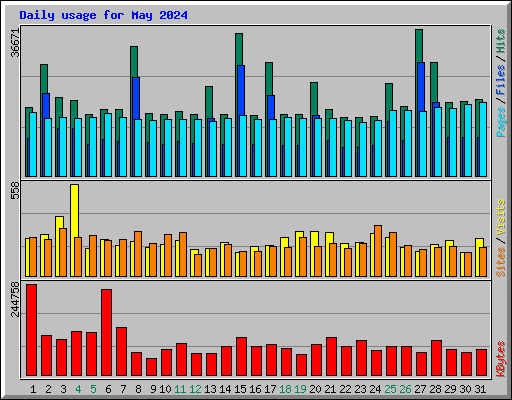The height and width of the screenshot is (400, 512).
Task: Click the orange Sites bar for day 24
Action: (x=378, y=251)
